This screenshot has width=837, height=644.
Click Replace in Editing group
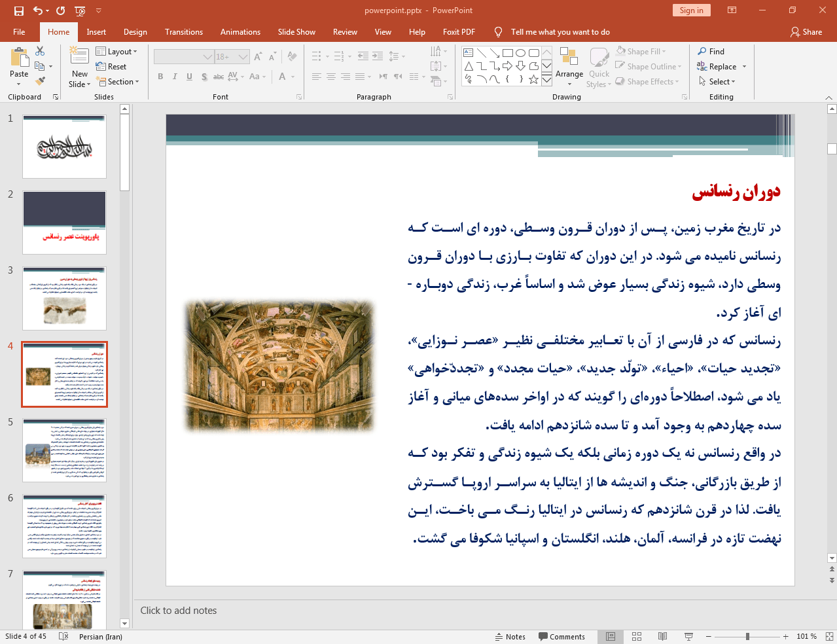point(718,66)
